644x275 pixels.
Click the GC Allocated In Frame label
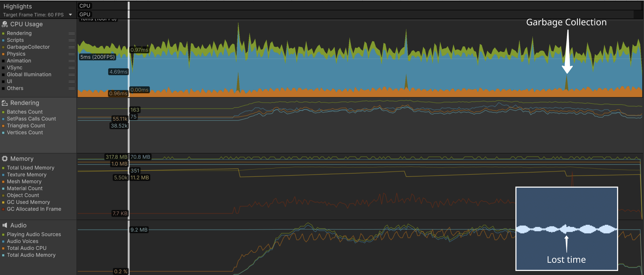pyautogui.click(x=34, y=209)
